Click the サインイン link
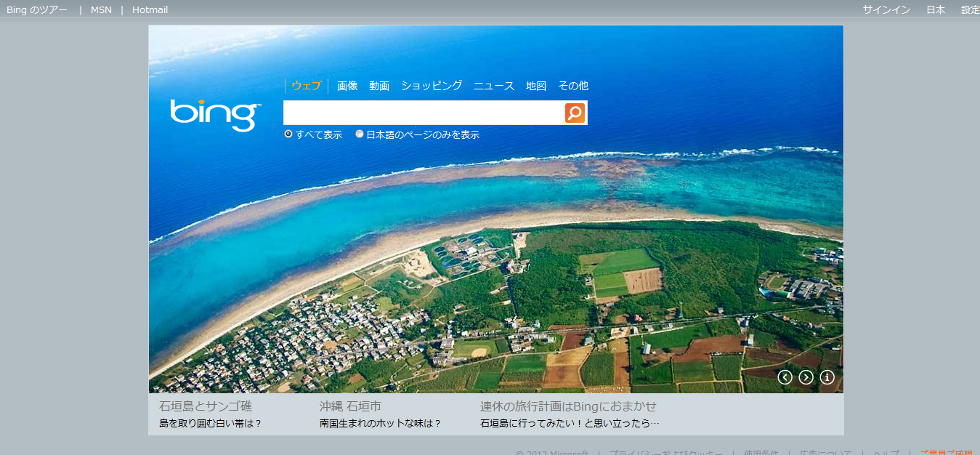The height and width of the screenshot is (455, 980). 886,10
